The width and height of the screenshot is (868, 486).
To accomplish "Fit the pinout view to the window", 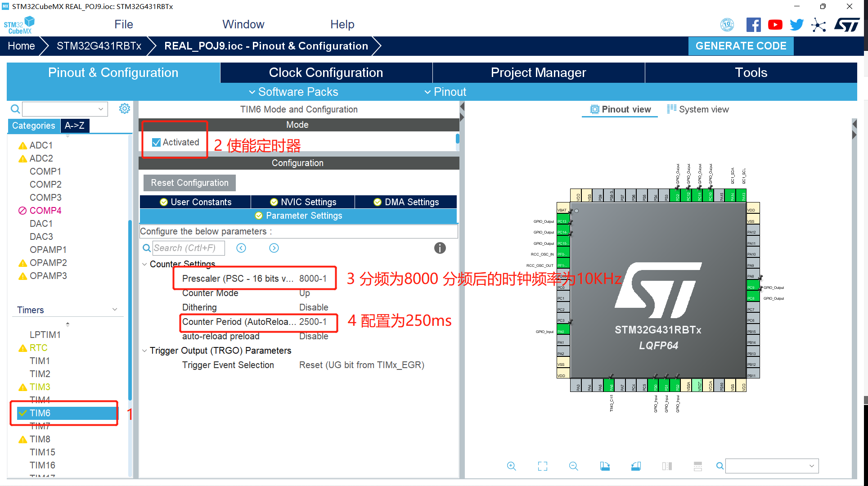I will [x=543, y=466].
